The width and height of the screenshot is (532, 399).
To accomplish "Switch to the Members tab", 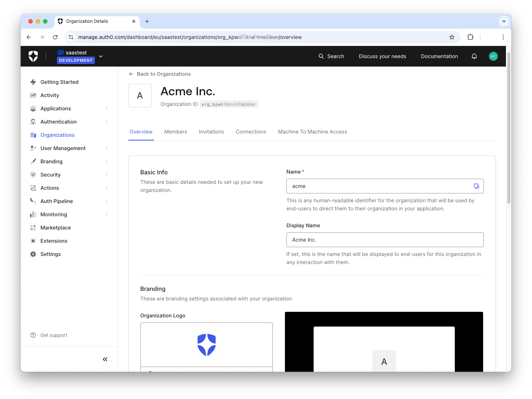I will coord(176,132).
